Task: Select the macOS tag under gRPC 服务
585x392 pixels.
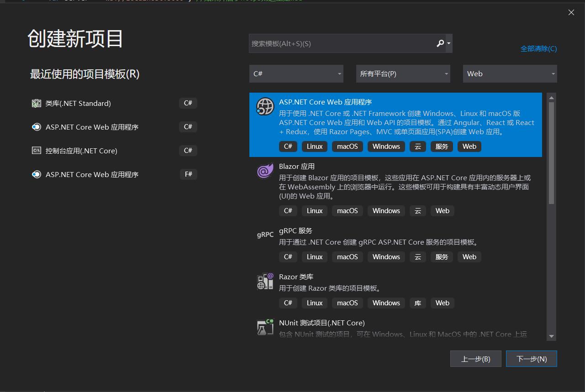Action: coord(347,256)
